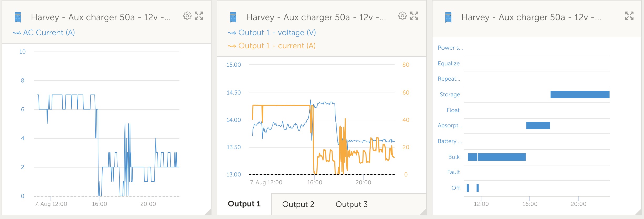The width and height of the screenshot is (644, 219).
Task: Expand the AC Current widget to fullscreen
Action: (x=199, y=16)
